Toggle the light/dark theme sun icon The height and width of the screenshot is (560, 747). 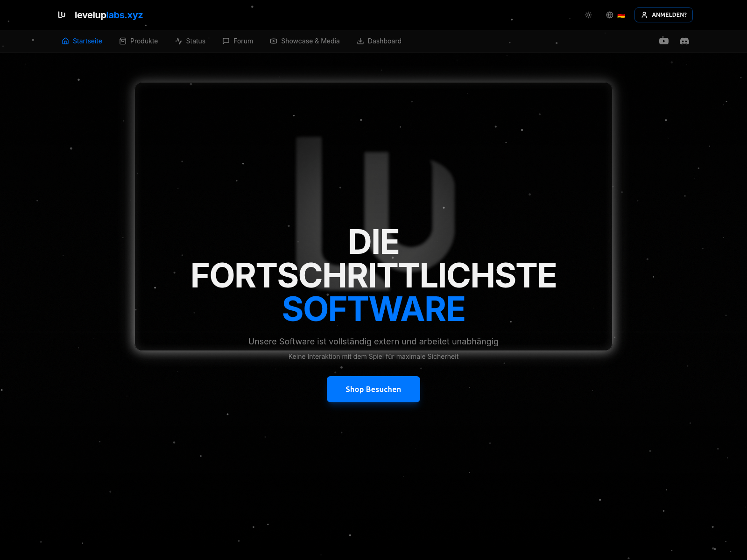pyautogui.click(x=588, y=15)
